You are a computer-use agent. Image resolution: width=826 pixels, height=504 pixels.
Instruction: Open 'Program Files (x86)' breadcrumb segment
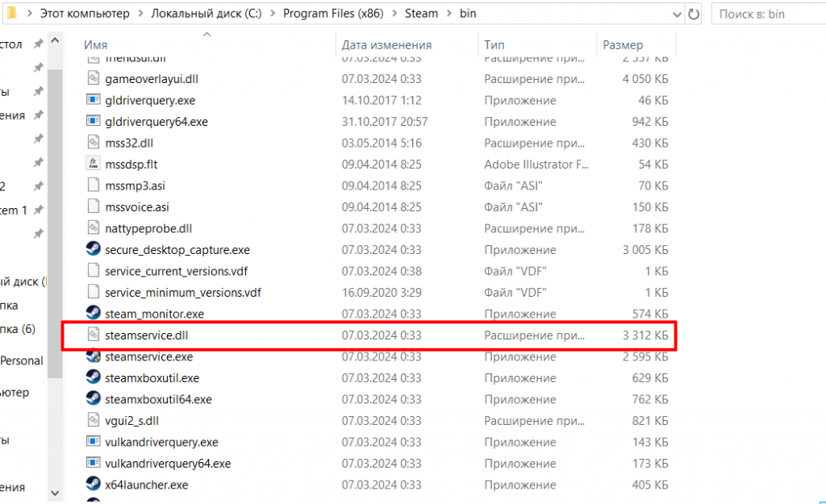tap(333, 14)
